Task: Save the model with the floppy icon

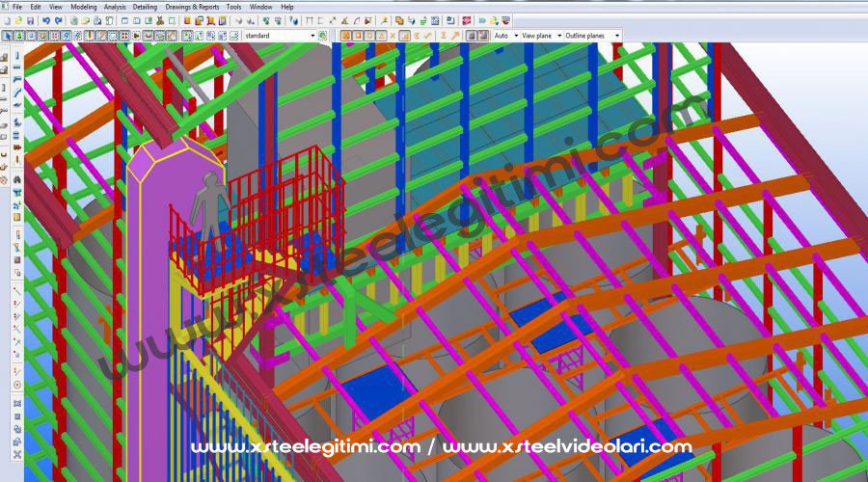Action: [30, 20]
